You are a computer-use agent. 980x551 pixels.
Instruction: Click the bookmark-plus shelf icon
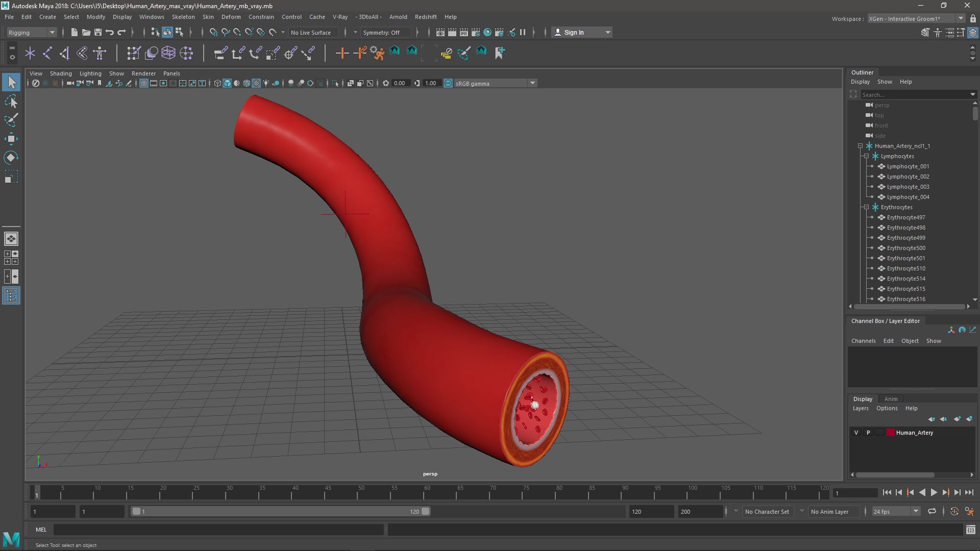(x=499, y=53)
